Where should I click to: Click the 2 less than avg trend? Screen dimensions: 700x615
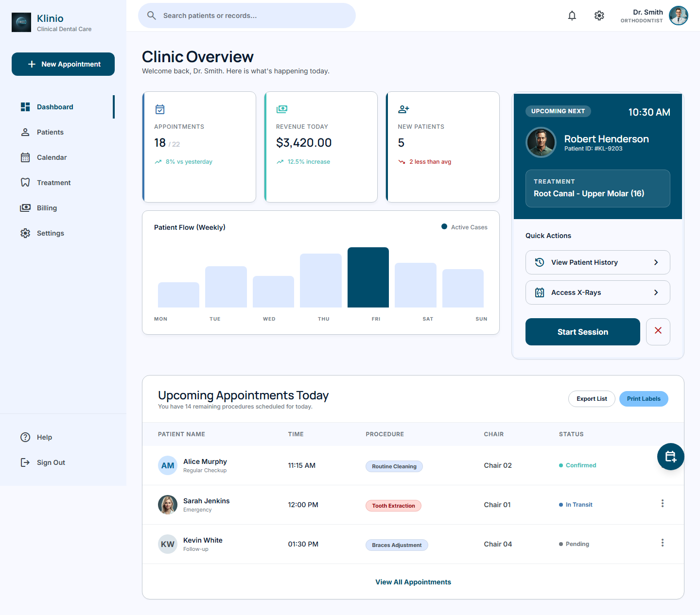[x=424, y=162]
